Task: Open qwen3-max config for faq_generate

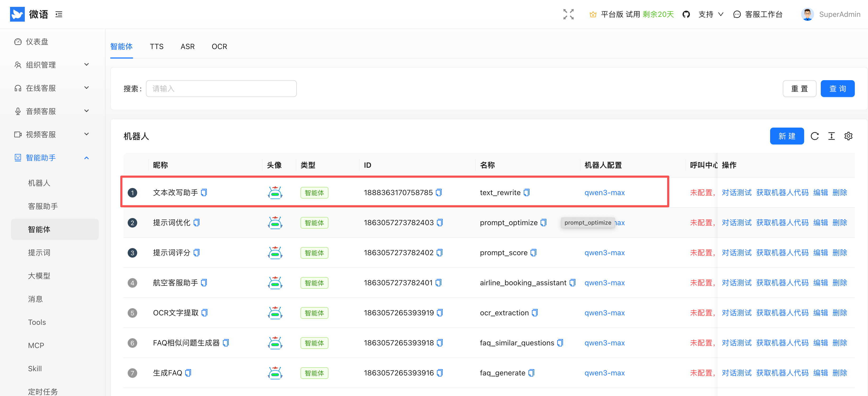Action: click(x=604, y=373)
